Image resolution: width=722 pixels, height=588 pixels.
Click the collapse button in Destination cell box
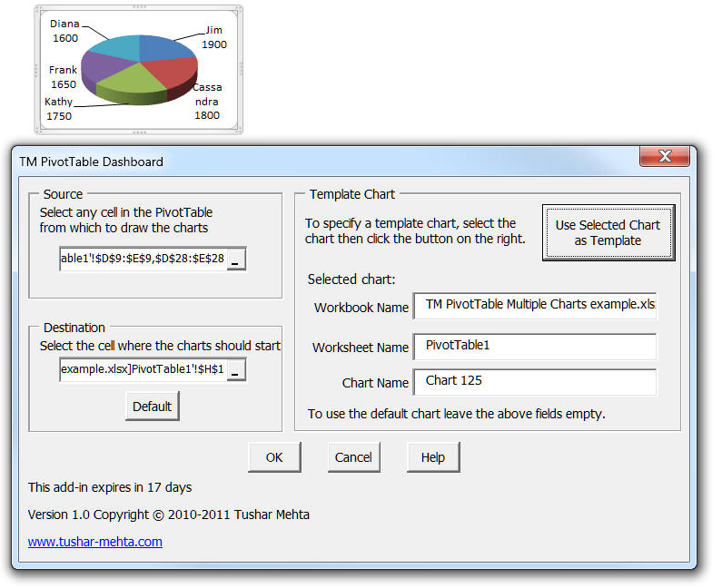tap(235, 370)
